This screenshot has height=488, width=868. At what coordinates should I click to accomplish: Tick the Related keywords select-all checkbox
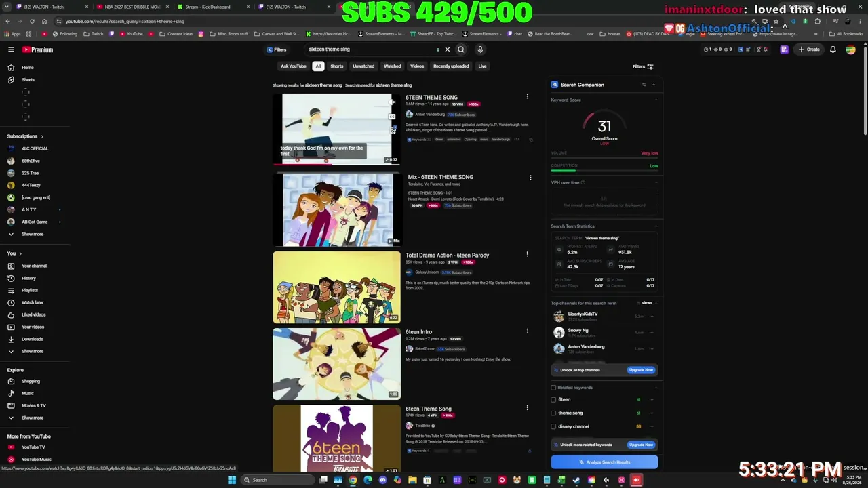click(x=553, y=388)
